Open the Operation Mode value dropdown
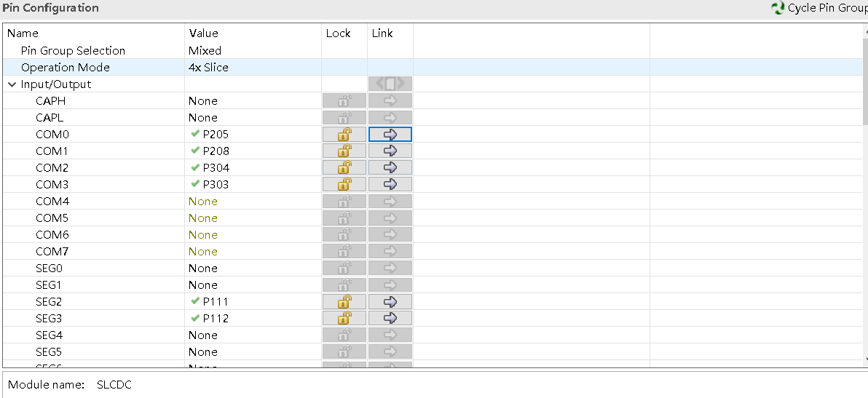Image resolution: width=868 pixels, height=398 pixels. tap(253, 68)
